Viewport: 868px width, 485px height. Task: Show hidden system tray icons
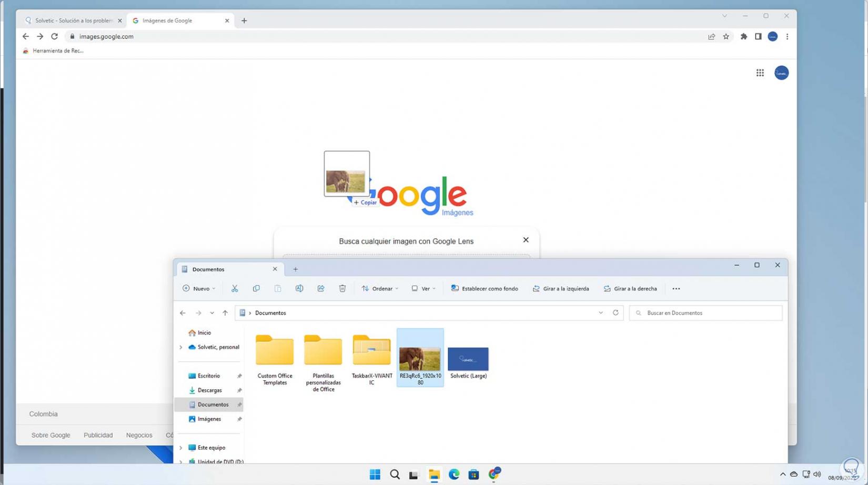click(x=783, y=474)
